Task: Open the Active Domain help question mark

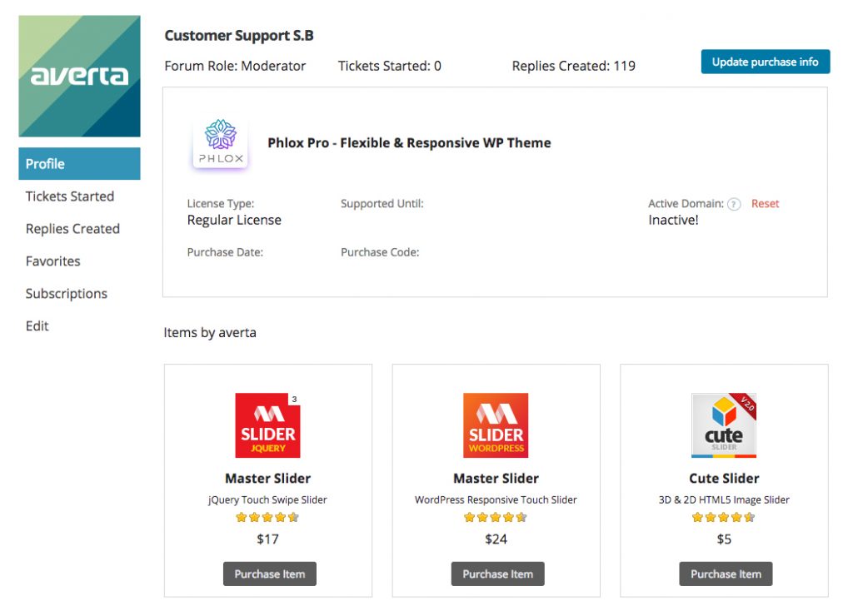Action: pos(734,205)
